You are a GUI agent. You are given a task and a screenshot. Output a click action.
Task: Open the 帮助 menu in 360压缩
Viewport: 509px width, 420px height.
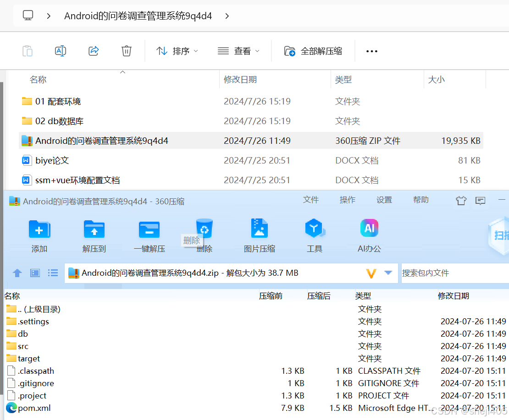coord(420,200)
